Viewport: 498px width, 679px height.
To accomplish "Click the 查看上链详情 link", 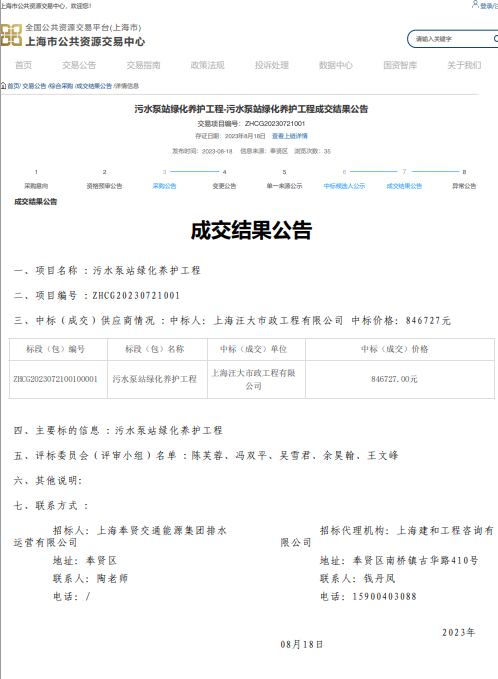I will (290, 136).
